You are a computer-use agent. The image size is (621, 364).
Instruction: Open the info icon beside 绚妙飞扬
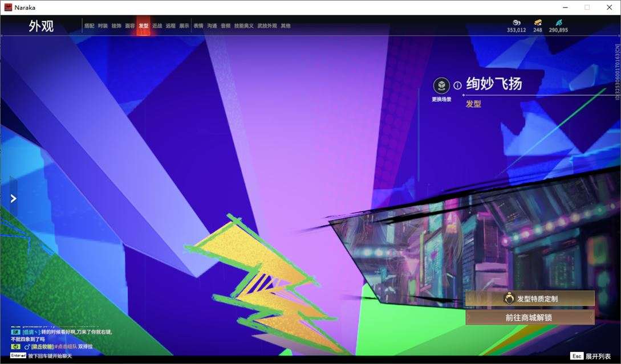457,85
